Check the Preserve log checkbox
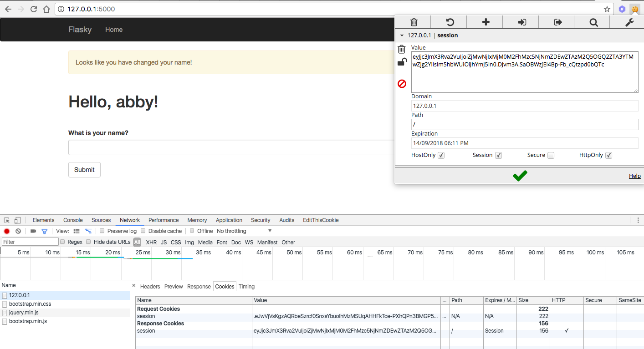644x349 pixels. click(102, 231)
